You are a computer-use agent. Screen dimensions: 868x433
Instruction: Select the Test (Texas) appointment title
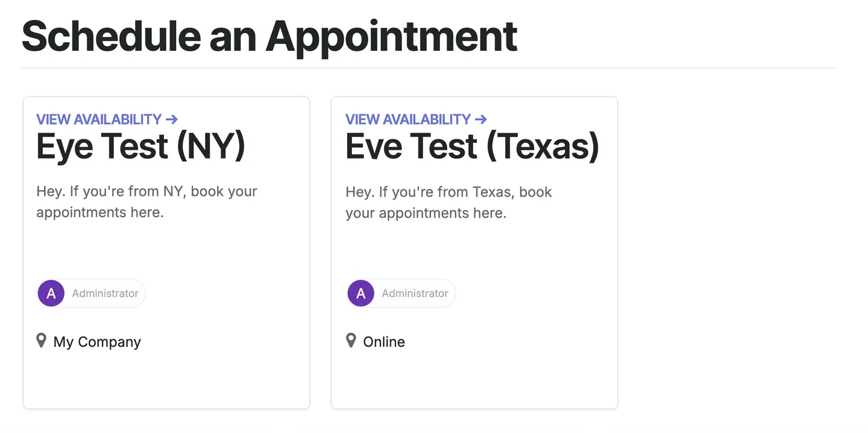click(x=472, y=147)
